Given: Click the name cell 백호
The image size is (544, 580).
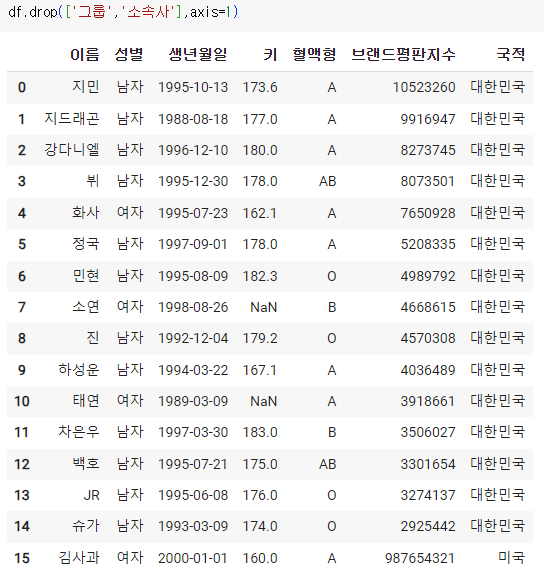Looking at the screenshot, I should pyautogui.click(x=86, y=464).
